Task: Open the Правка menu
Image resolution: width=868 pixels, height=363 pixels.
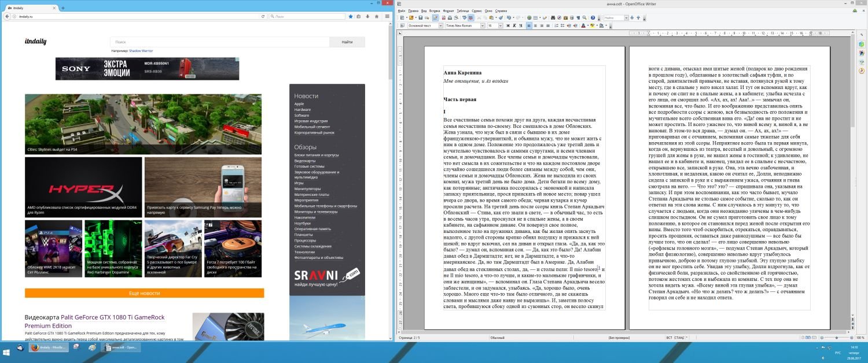Action: [413, 10]
